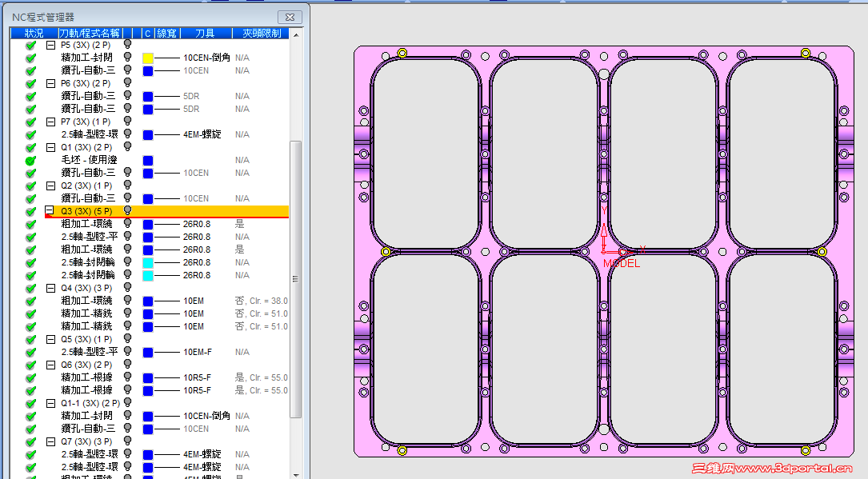Select the 毛坯 - 使用邊 row
Image resolution: width=868 pixels, height=479 pixels.
click(89, 161)
